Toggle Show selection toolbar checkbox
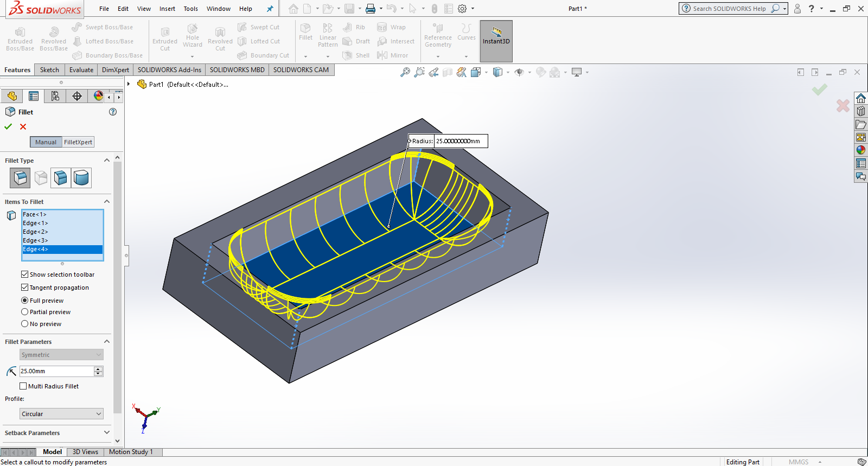 click(24, 275)
